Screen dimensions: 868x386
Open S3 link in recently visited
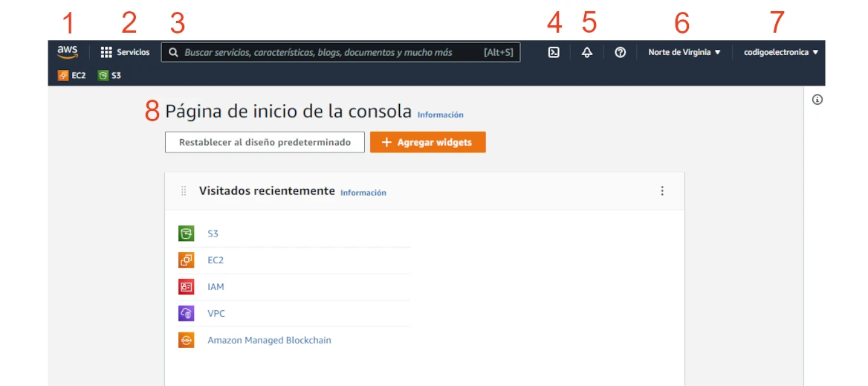(x=213, y=234)
